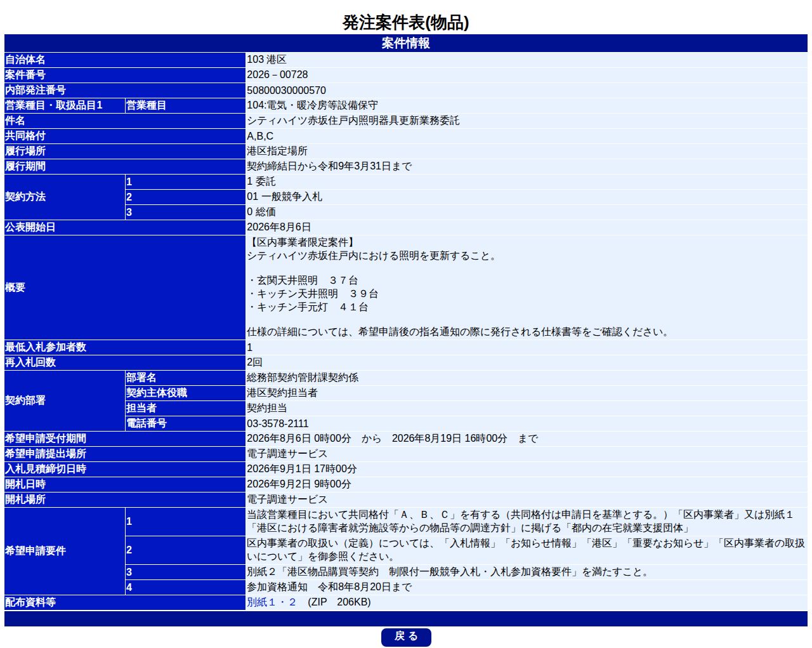Click the 戻る back button

406,637
